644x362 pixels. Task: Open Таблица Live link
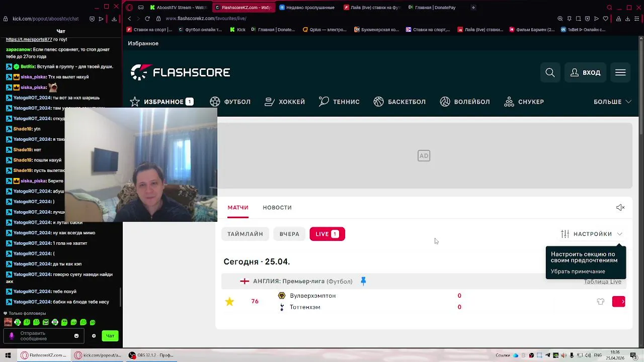tap(602, 282)
